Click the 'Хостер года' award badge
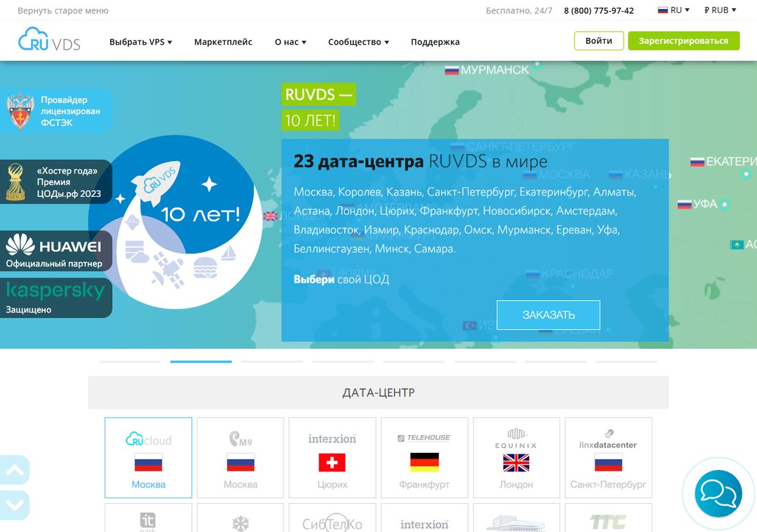 tap(56, 182)
